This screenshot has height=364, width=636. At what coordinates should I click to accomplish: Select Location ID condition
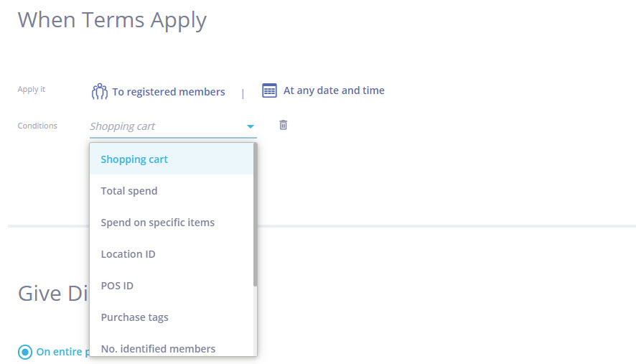pyautogui.click(x=172, y=254)
